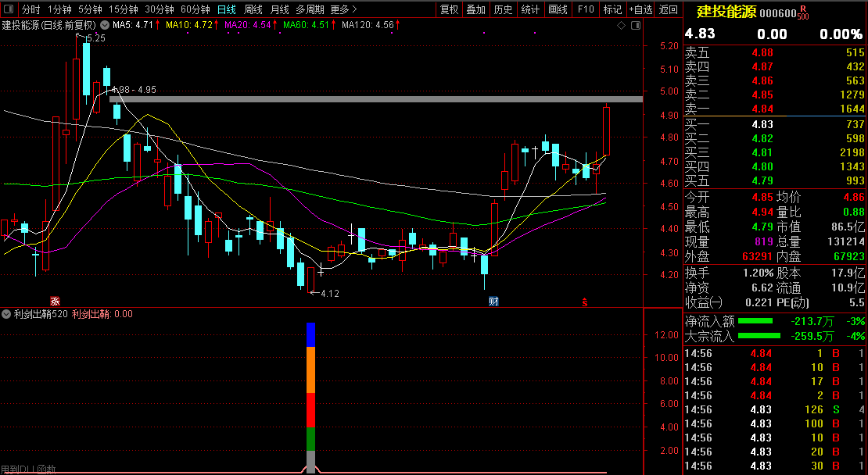Click the 返回 back button

[x=669, y=9]
